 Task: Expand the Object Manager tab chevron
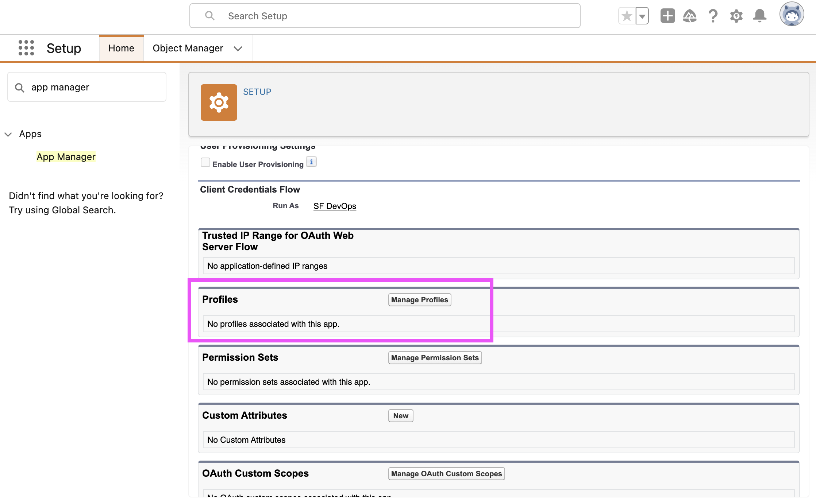238,49
